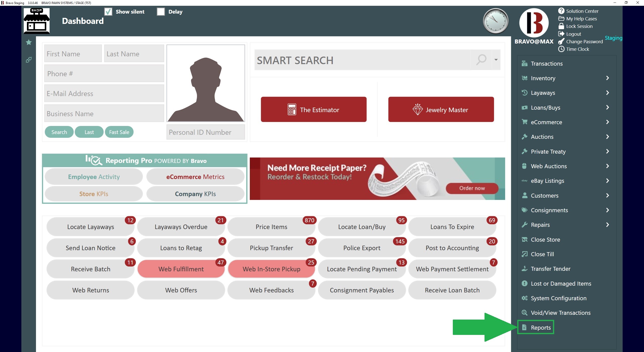
Task: Click the Last customer button
Action: coord(89,132)
